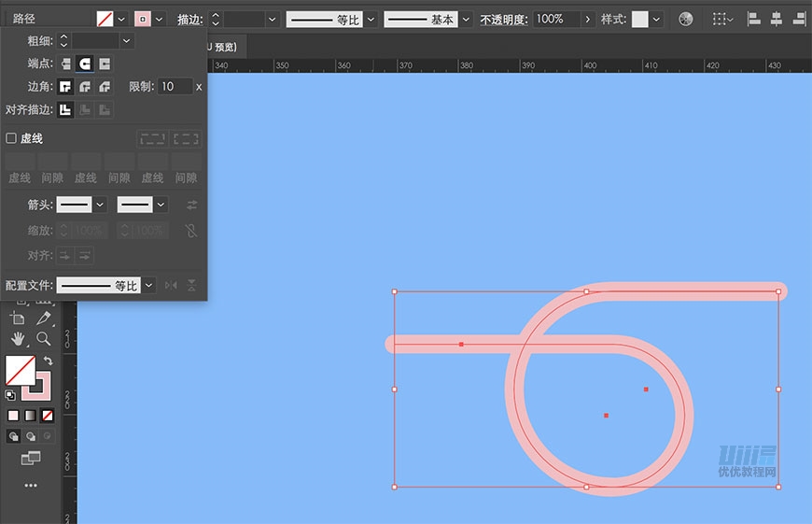Reset to default fill and stroke
The height and width of the screenshot is (524, 812).
[x=10, y=395]
